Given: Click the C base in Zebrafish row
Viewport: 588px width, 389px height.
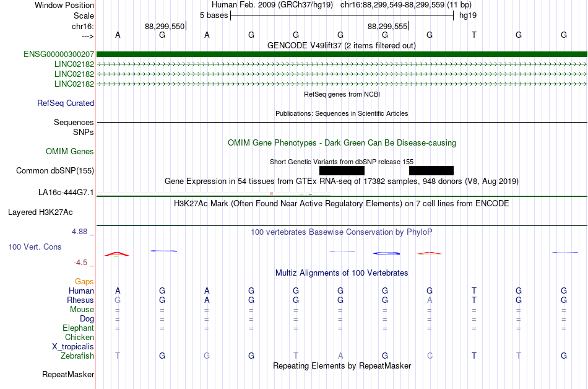Looking at the screenshot, I should point(430,356).
